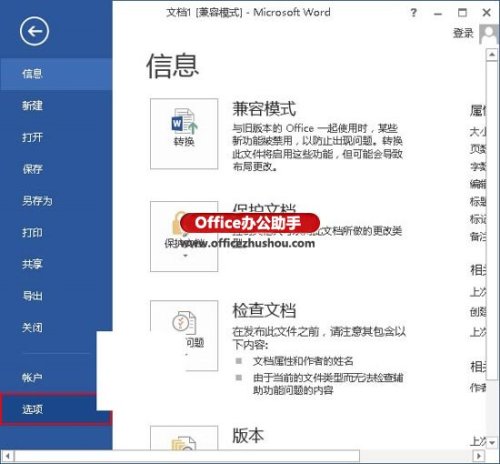This screenshot has height=464, width=500.
Task: Open the 检查问题 dropdown button
Action: (184, 336)
